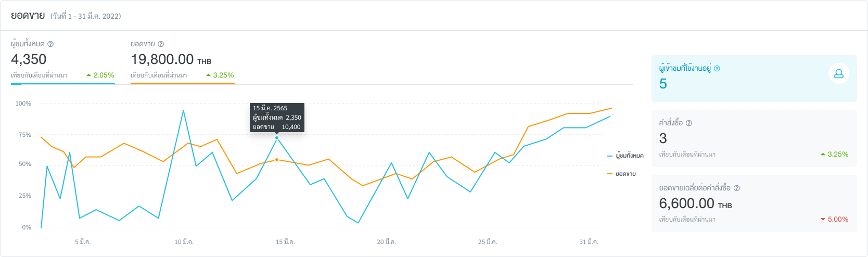This screenshot has width=868, height=257.
Task: Select the ยอดขาย 19,800.00 THB metric tab
Action: (x=182, y=59)
